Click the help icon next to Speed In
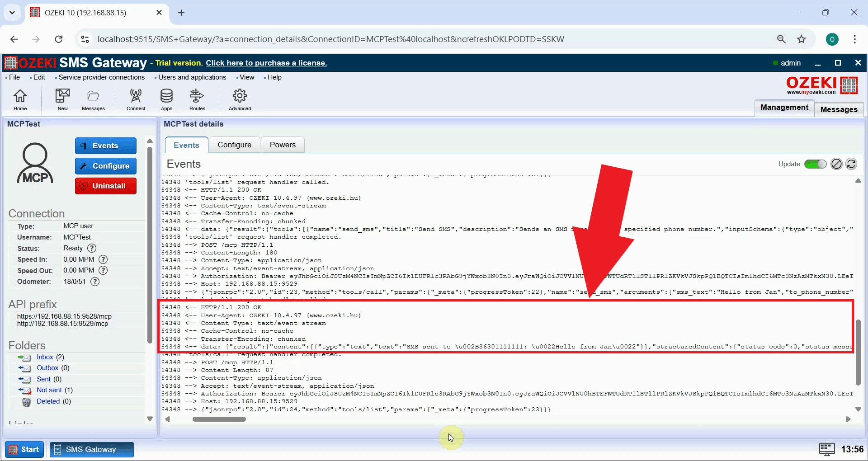The height and width of the screenshot is (461, 868). [x=103, y=259]
